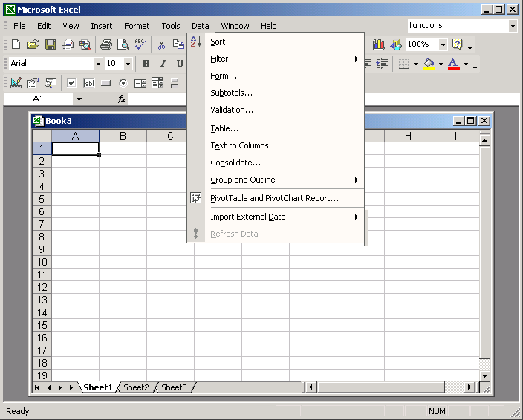523x420 pixels.
Task: Expand the Borders dropdown arrow
Action: pos(415,64)
